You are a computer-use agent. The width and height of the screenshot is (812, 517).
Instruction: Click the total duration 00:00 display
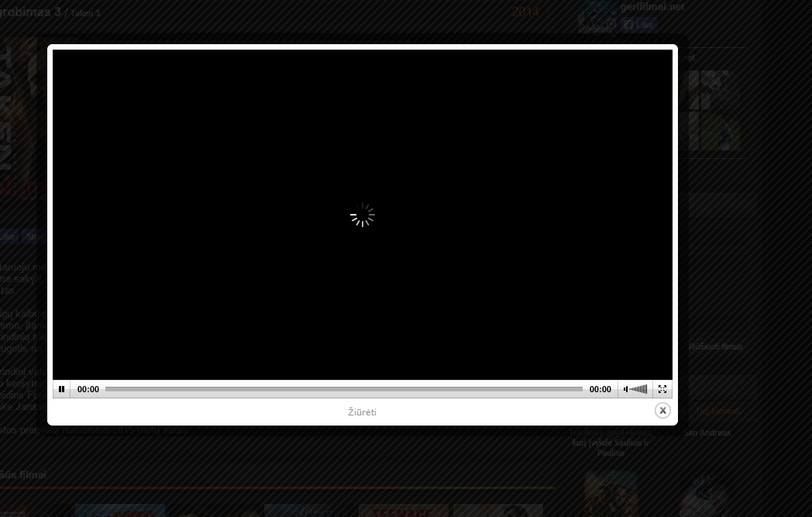(600, 389)
